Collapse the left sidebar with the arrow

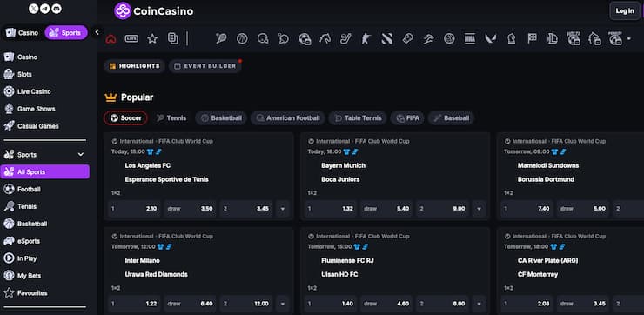(x=97, y=32)
